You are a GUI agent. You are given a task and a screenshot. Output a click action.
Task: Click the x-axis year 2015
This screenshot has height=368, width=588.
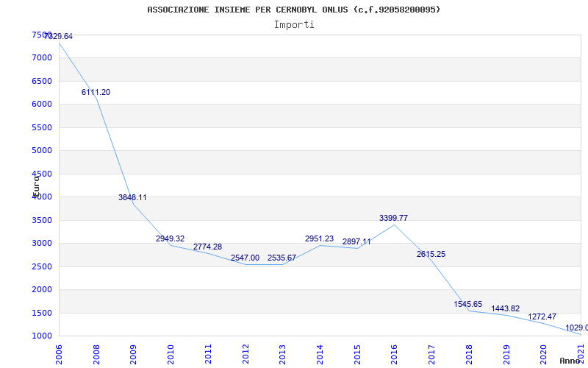tap(357, 354)
